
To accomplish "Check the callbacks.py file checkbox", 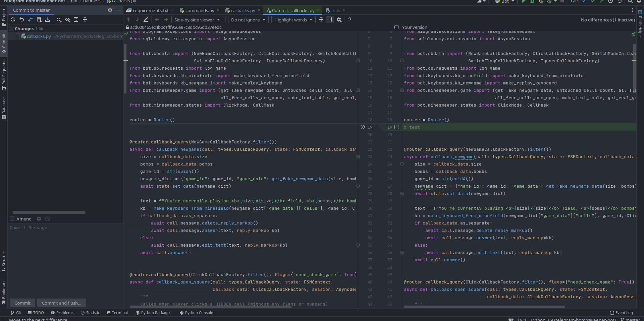I will [x=17, y=36].
